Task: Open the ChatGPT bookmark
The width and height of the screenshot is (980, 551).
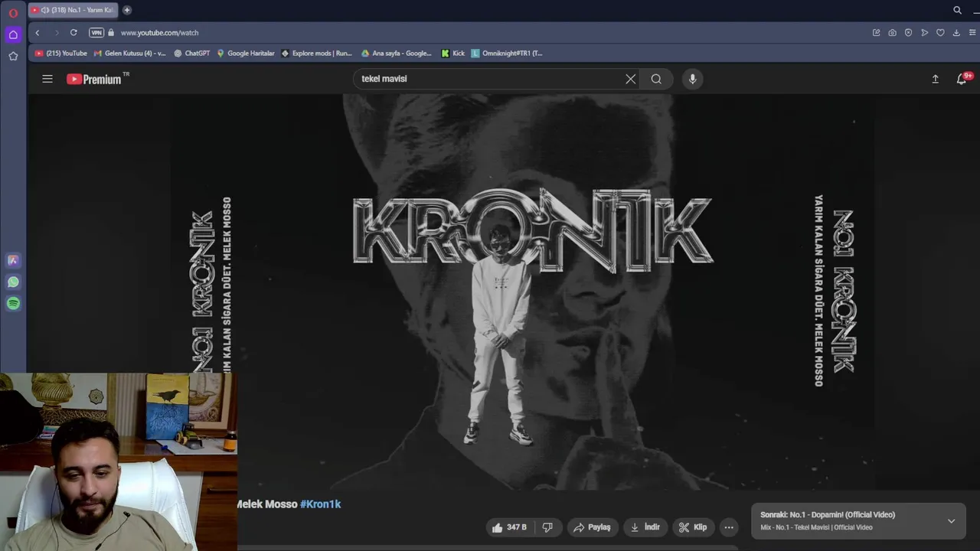Action: (x=192, y=54)
